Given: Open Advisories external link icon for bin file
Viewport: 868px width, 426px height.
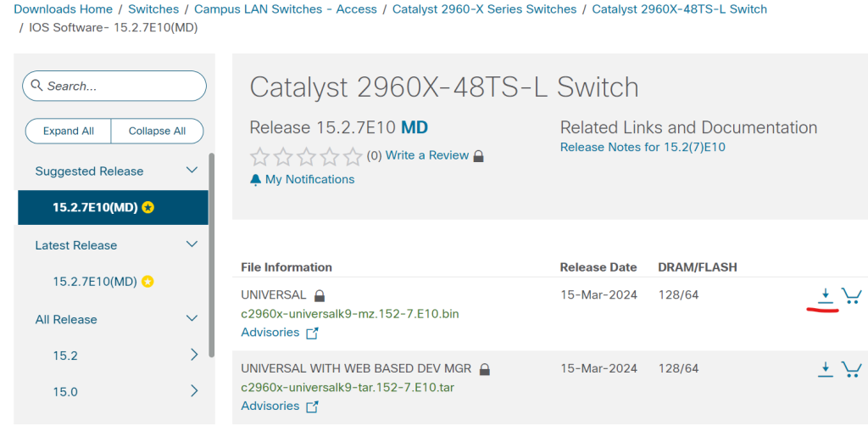Looking at the screenshot, I should [312, 334].
